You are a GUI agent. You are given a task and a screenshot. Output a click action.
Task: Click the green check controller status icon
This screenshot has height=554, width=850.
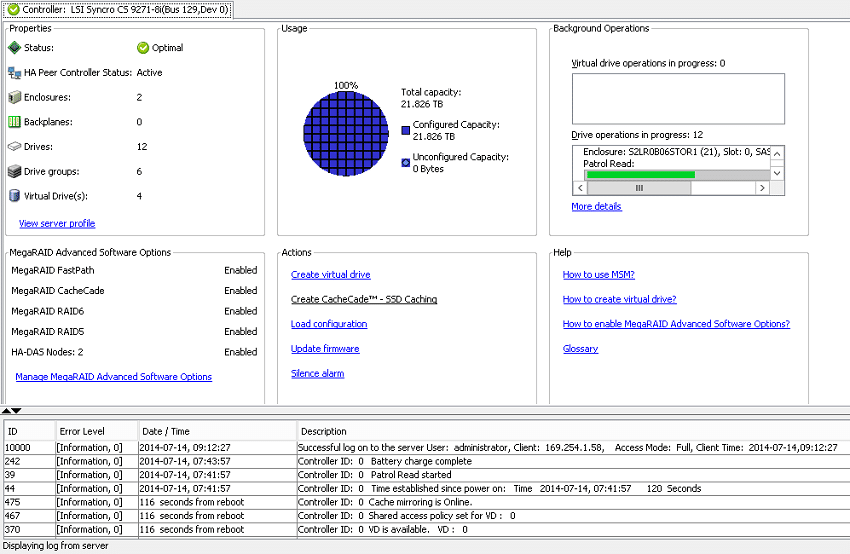14,9
